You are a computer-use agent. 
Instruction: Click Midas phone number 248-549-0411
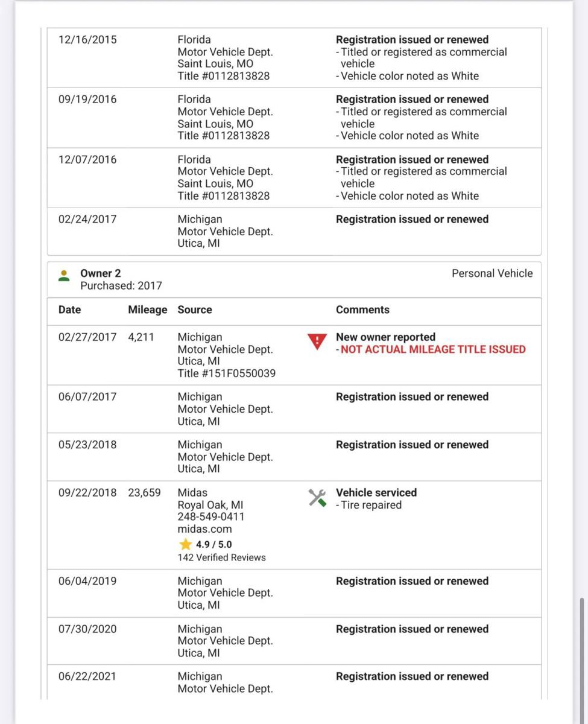pyautogui.click(x=211, y=517)
